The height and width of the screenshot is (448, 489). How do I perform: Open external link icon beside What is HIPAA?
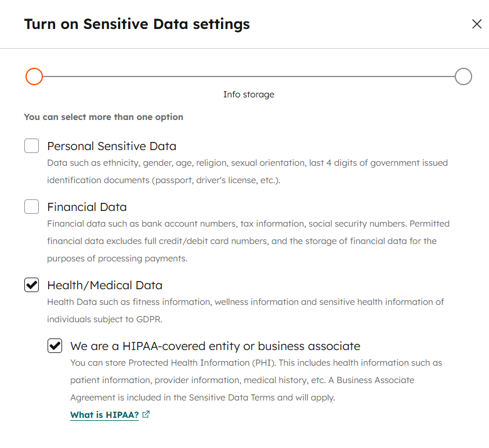pyautogui.click(x=146, y=414)
